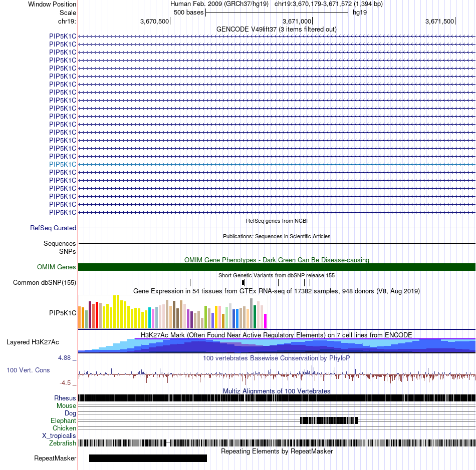Click 'Short Genetic Variants from dbSNP release 155'
The image size is (476, 470).
point(277,276)
